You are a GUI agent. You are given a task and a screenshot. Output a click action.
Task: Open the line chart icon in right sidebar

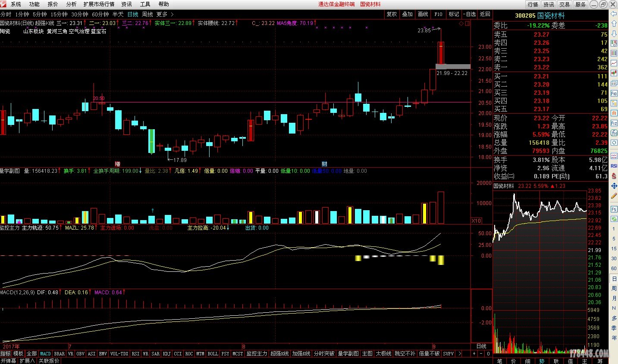(x=614, y=64)
